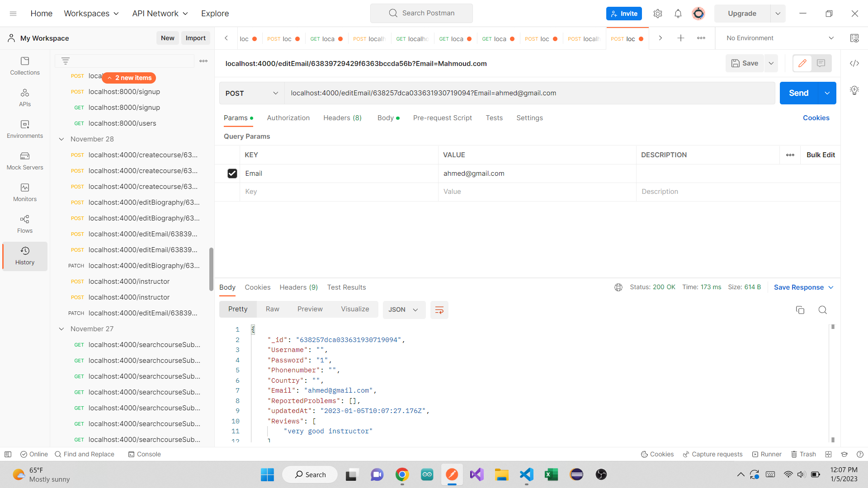868x488 pixels.
Task: Open Excel from the taskbar
Action: coord(551,474)
